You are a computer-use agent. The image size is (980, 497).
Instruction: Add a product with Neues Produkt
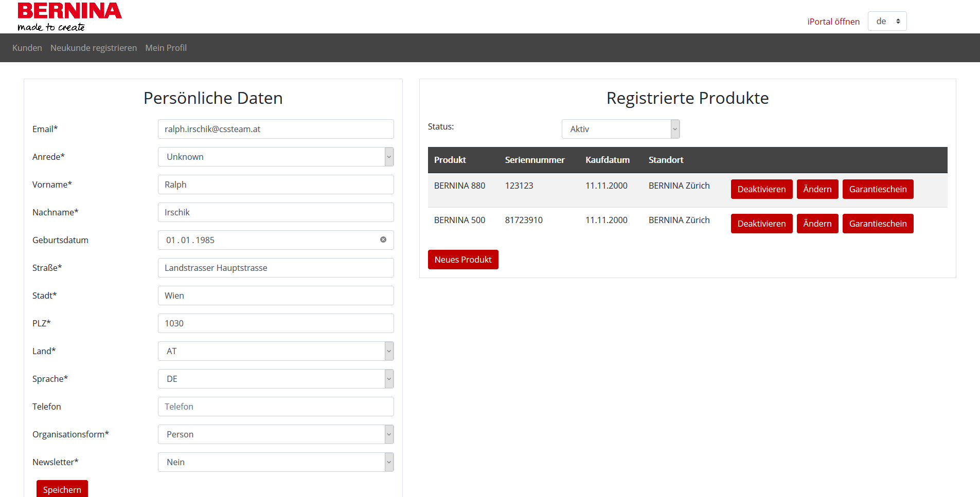(x=463, y=260)
